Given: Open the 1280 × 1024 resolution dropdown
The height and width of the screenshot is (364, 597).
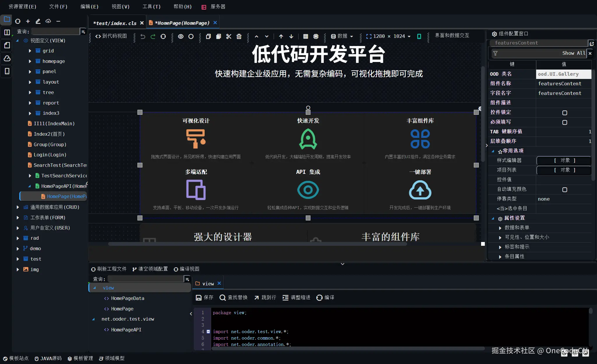Looking at the screenshot, I should tap(389, 36).
